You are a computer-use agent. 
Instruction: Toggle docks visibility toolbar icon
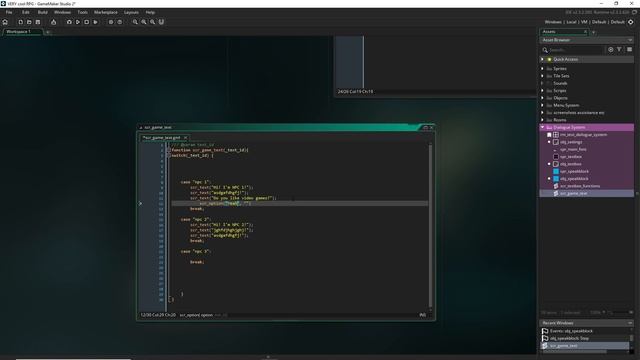pos(161,22)
